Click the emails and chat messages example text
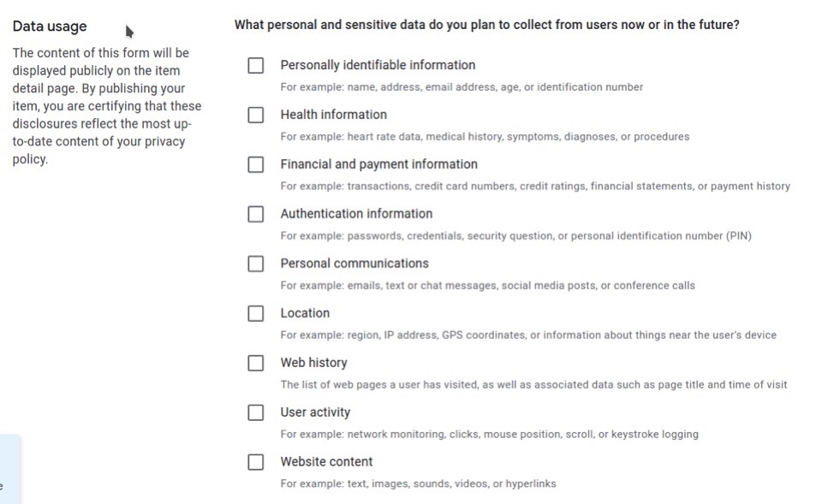The width and height of the screenshot is (834, 504). point(487,285)
